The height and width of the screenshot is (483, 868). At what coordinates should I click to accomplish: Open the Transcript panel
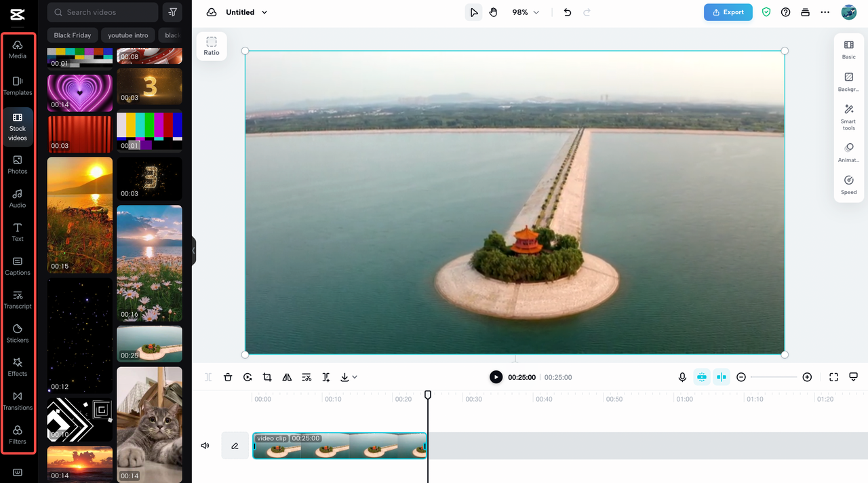coord(18,300)
